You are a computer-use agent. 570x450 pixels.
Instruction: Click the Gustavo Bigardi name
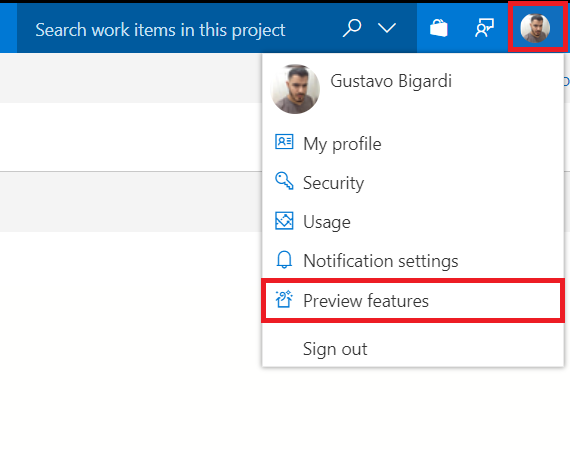point(391,81)
